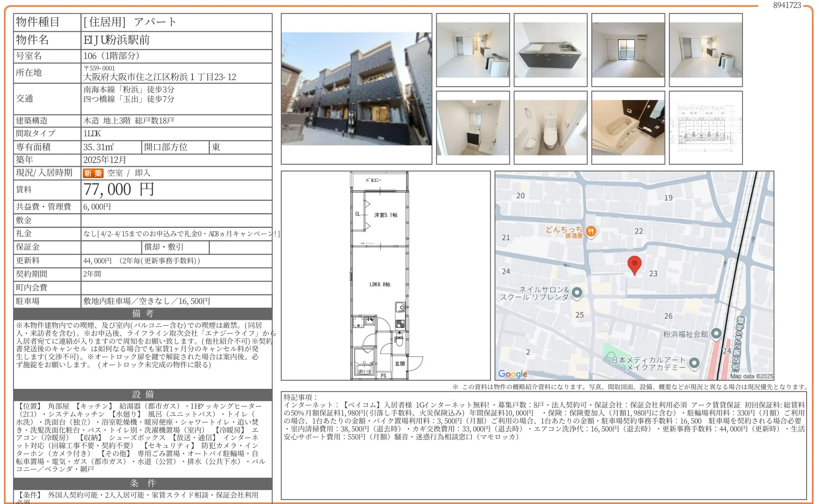Click the 1LDK floor plan image
The height and width of the screenshot is (504, 819).
coord(385,276)
